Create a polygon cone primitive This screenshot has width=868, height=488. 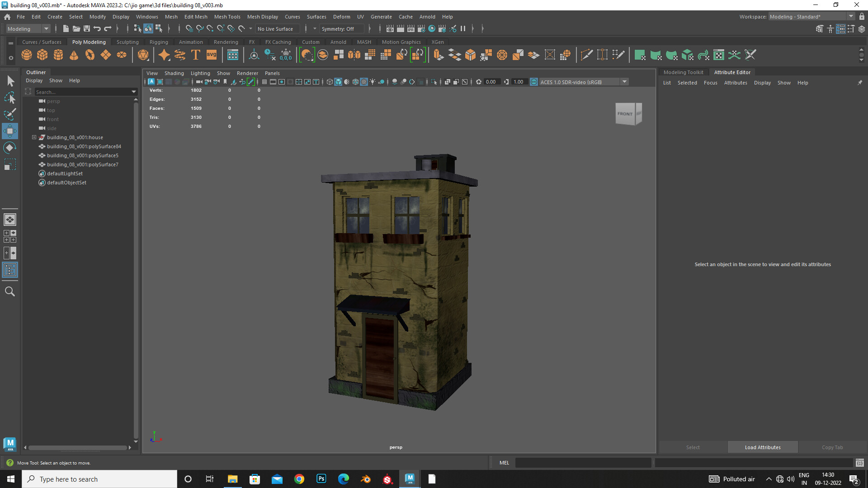point(74,55)
